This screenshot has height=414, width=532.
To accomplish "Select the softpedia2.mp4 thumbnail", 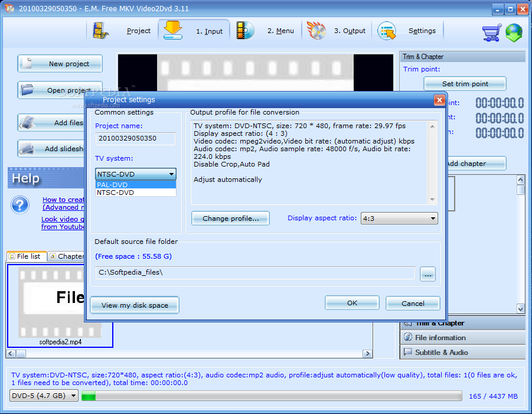I will tap(60, 306).
